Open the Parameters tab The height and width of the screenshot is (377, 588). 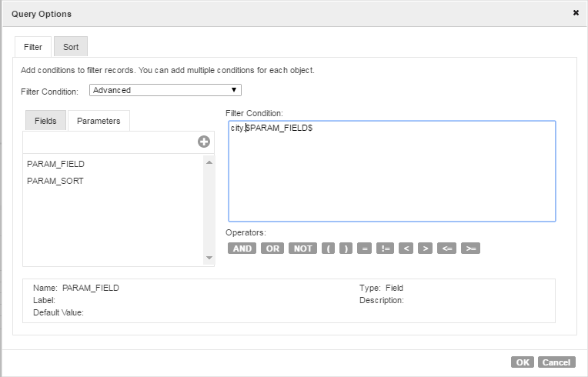pyautogui.click(x=99, y=121)
